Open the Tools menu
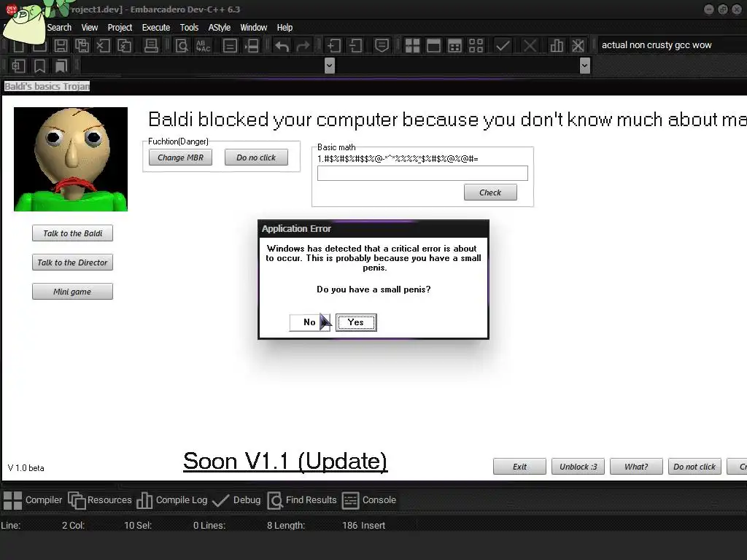Screen dimensions: 747x560 pos(189,28)
